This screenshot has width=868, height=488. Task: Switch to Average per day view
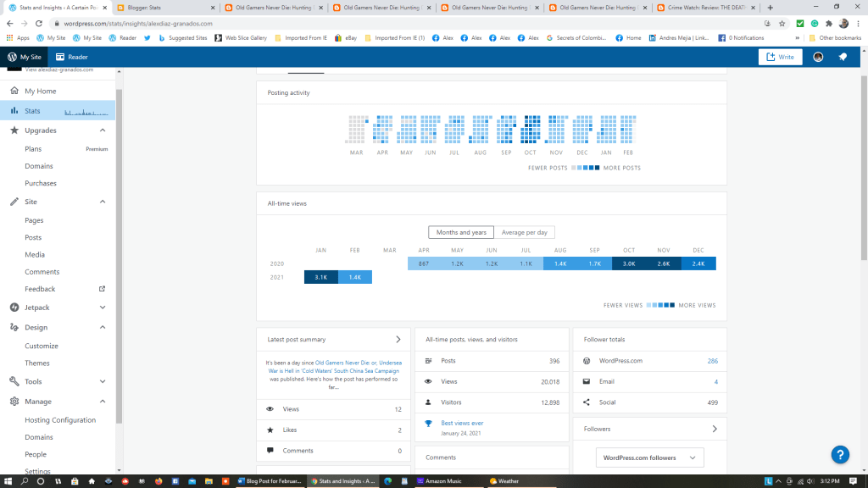click(524, 232)
